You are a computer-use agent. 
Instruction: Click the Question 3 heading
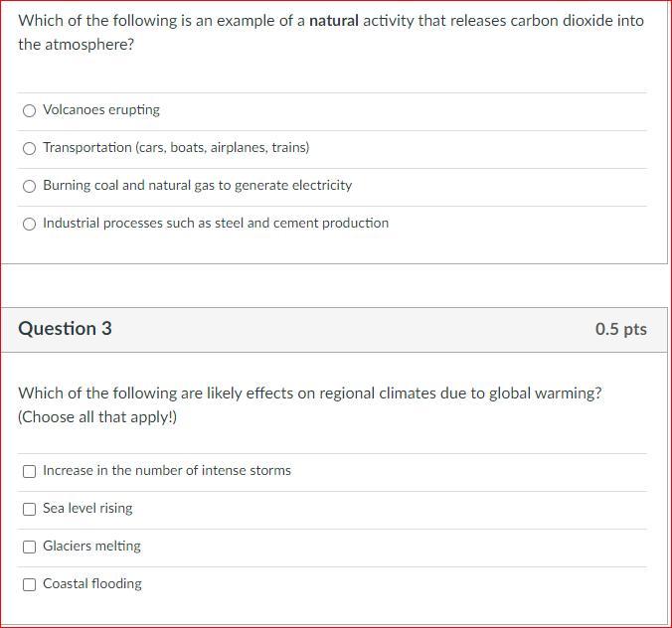(65, 329)
